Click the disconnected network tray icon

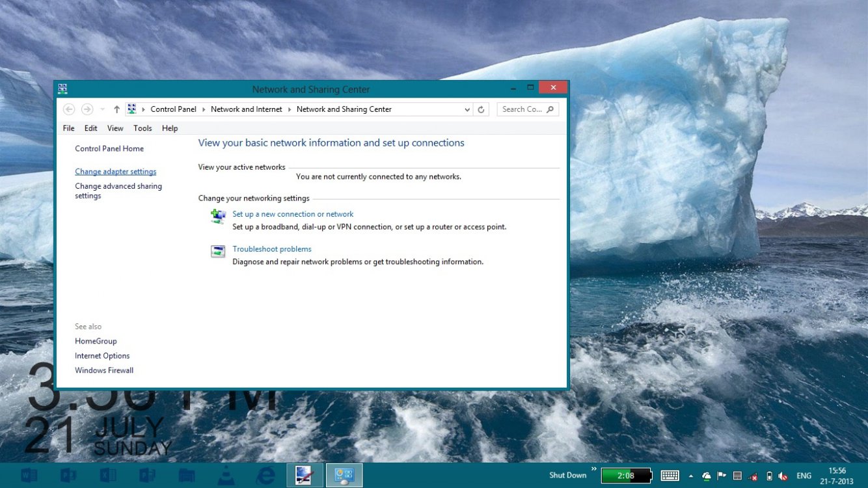coord(753,476)
